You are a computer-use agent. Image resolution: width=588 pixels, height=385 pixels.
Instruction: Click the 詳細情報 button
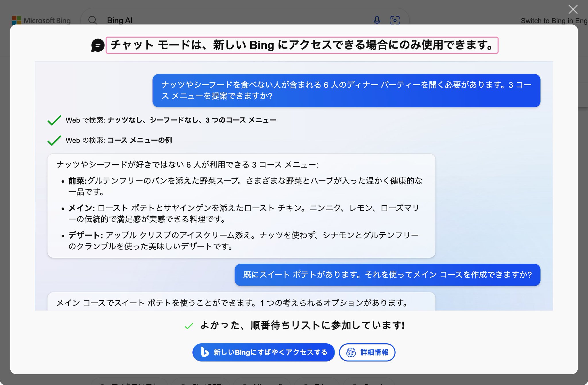(367, 352)
